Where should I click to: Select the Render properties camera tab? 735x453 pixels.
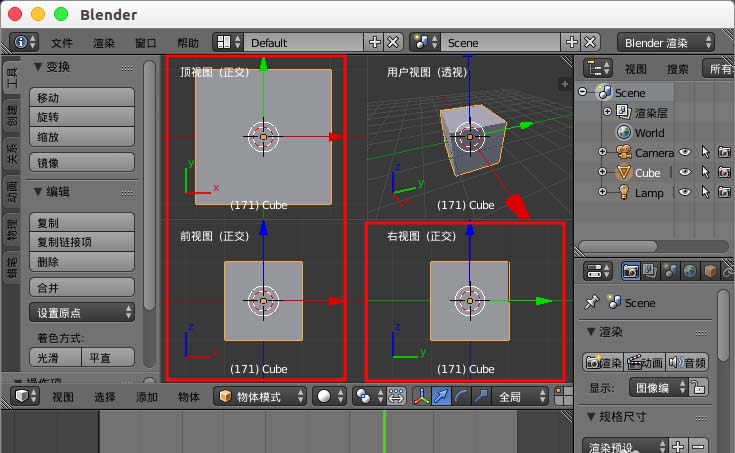[x=630, y=271]
